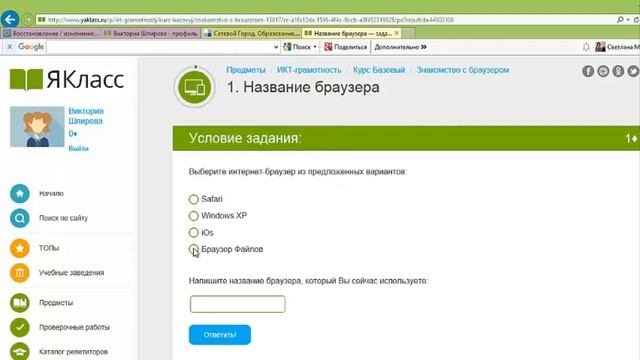Click the Выйти logout link
Screen dimensions: 640x360
pyautogui.click(x=78, y=149)
